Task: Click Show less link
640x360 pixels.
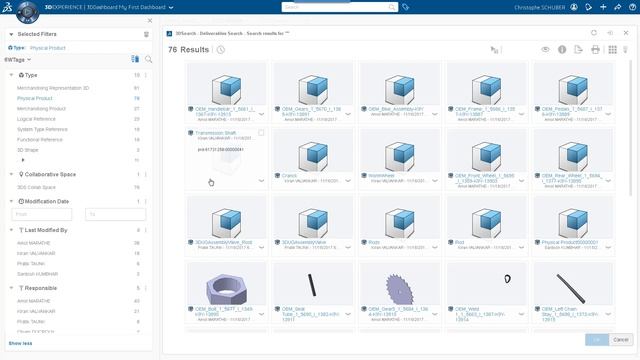Action: 20,343
